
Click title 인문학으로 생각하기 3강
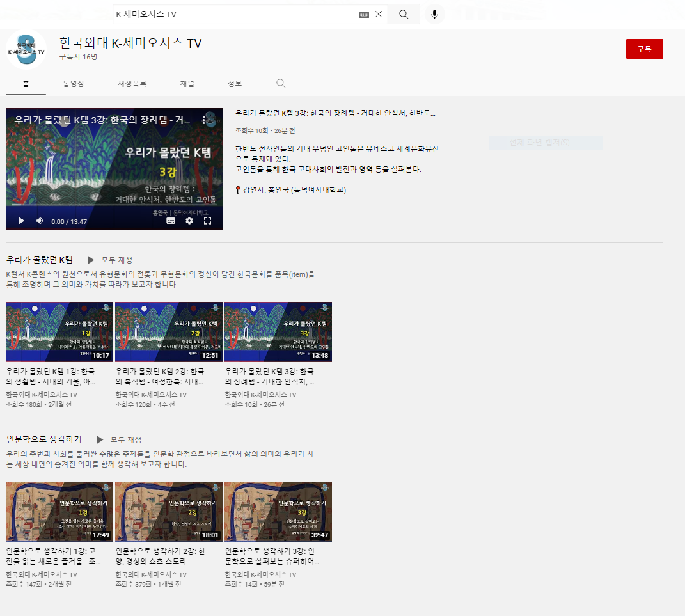tap(272, 556)
